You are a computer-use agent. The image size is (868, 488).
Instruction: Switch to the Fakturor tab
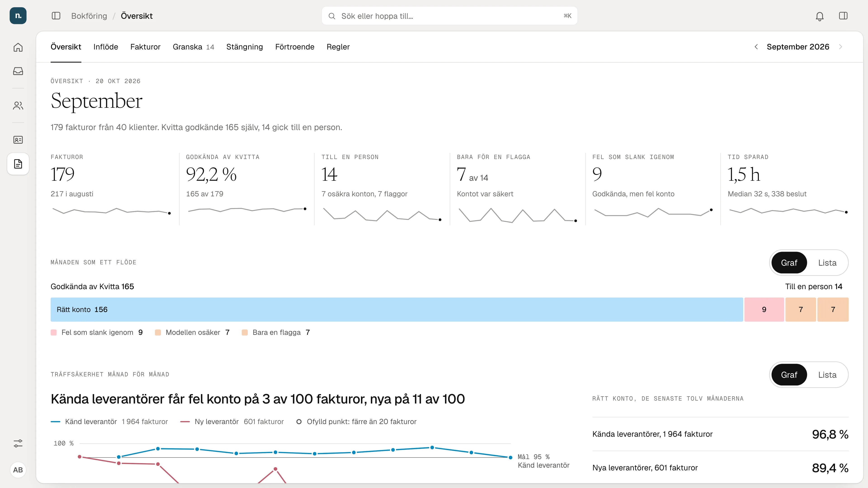coord(145,47)
